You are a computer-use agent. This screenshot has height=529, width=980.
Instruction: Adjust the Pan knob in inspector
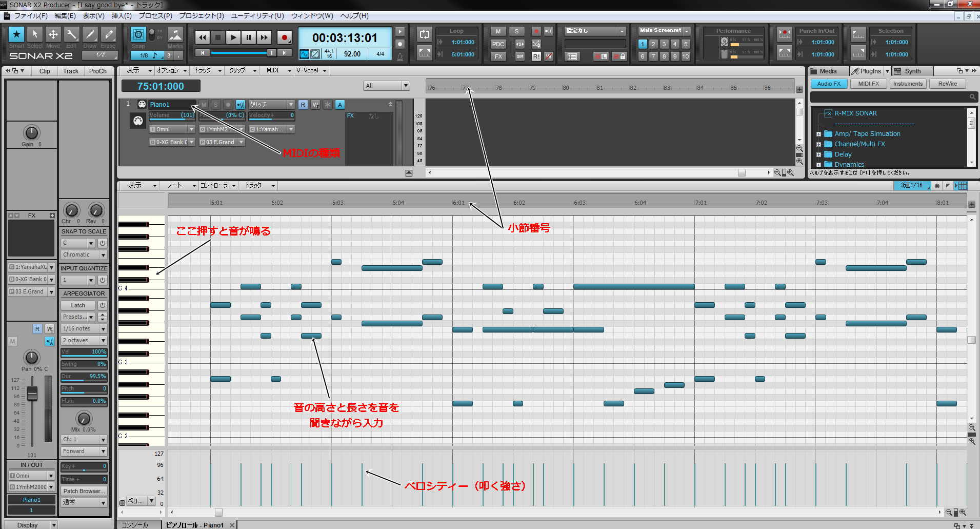32,358
